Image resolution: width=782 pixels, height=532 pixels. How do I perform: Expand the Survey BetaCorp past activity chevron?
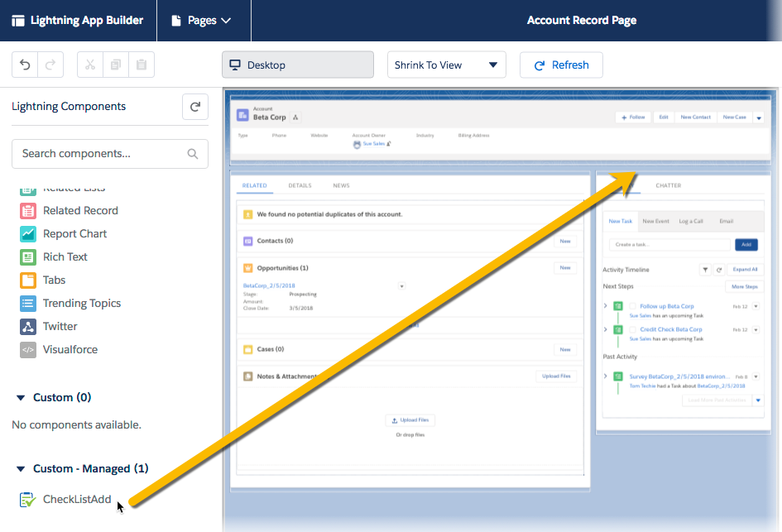point(606,376)
